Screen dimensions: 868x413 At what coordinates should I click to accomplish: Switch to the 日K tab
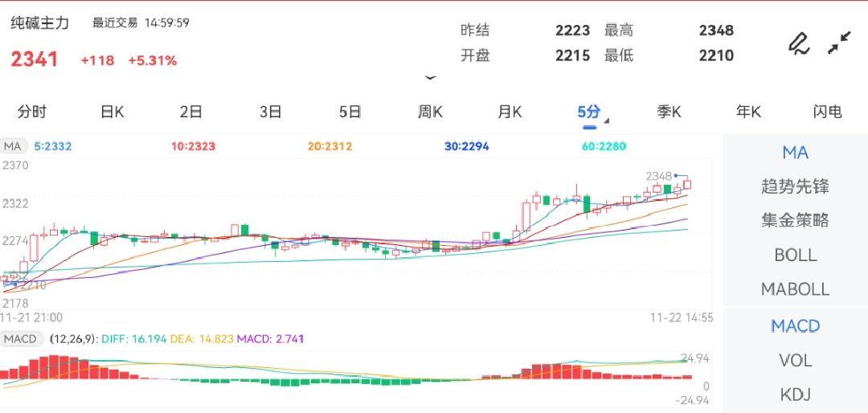(112, 112)
